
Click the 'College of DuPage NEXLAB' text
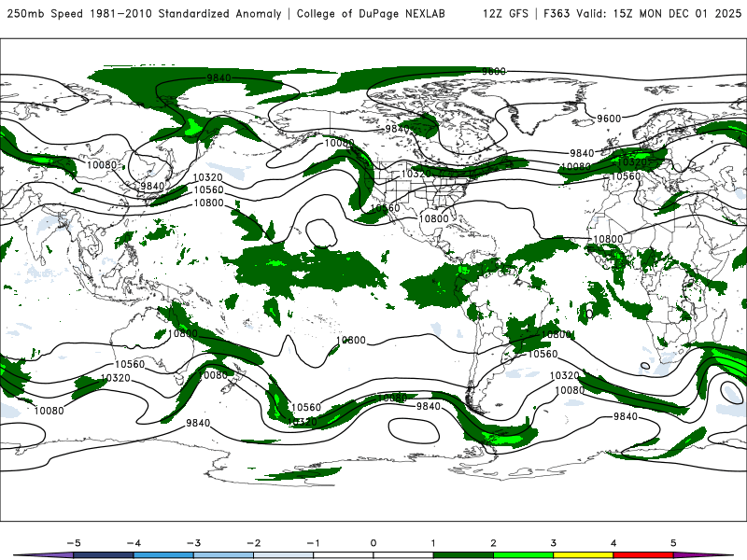(371, 14)
